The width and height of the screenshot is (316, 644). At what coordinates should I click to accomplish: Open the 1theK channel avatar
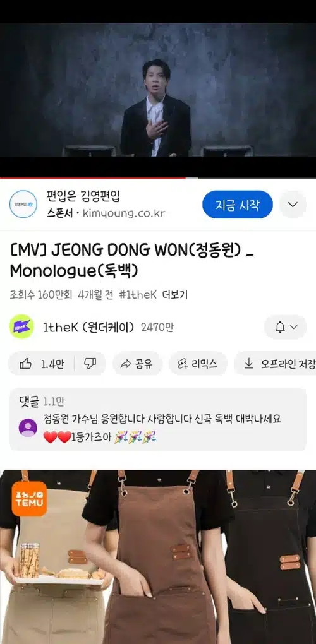coord(21,327)
